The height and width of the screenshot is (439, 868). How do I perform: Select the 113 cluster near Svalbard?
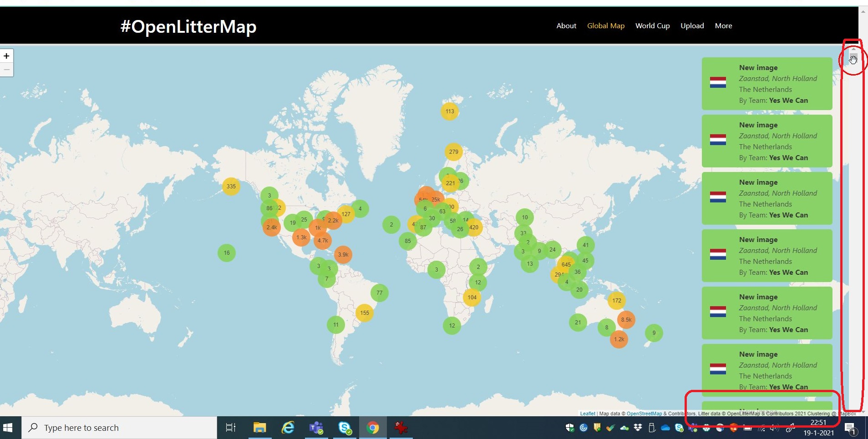pyautogui.click(x=450, y=111)
